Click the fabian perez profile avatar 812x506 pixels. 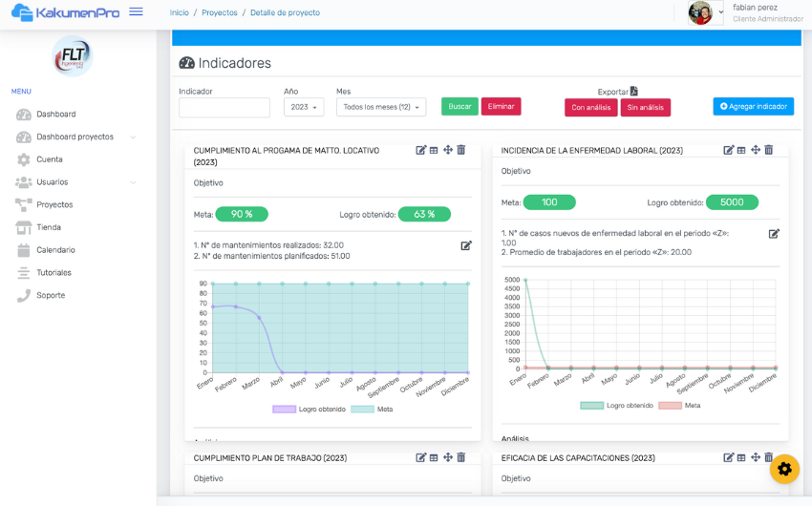click(700, 12)
